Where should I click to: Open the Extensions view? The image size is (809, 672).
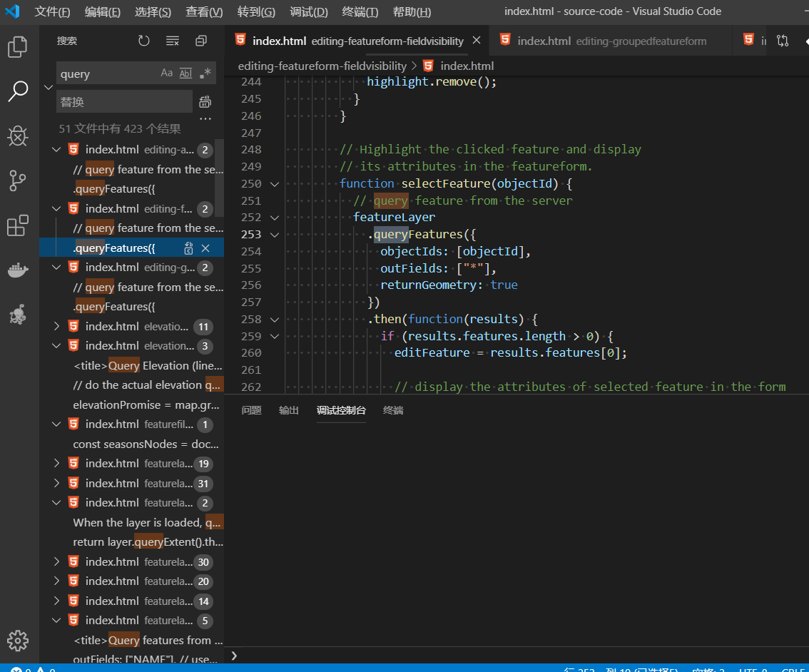18,225
